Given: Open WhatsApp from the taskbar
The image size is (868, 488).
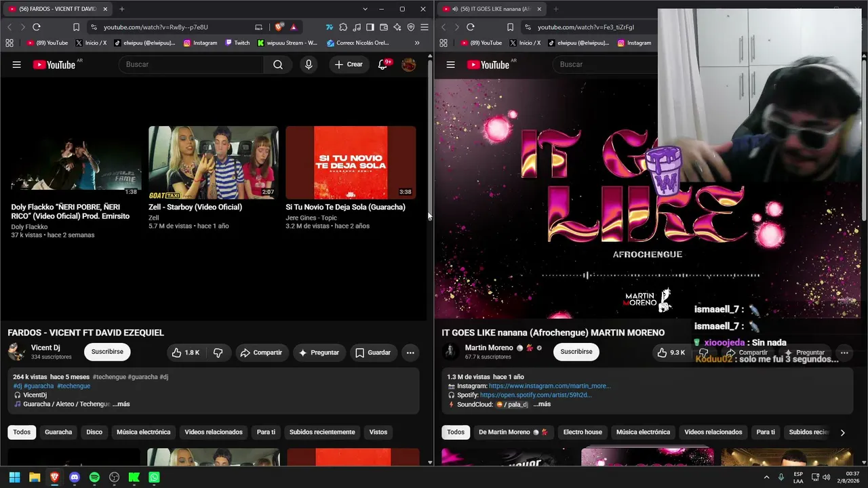Looking at the screenshot, I should tap(155, 477).
